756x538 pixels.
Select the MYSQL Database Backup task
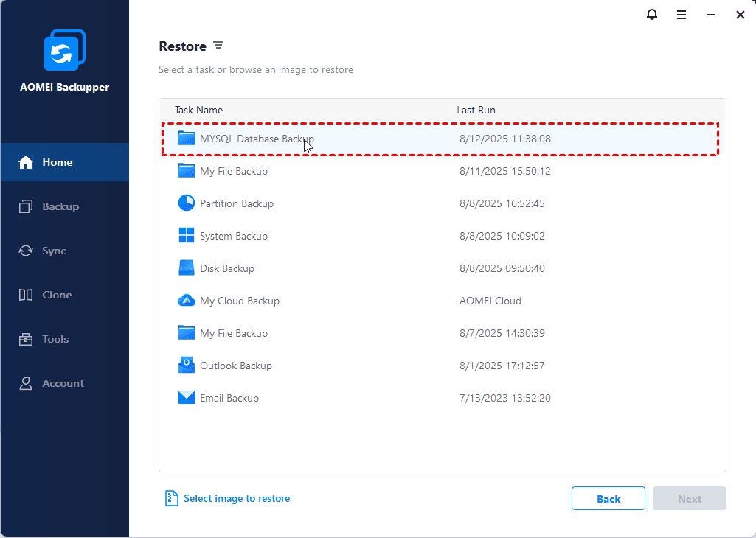257,139
